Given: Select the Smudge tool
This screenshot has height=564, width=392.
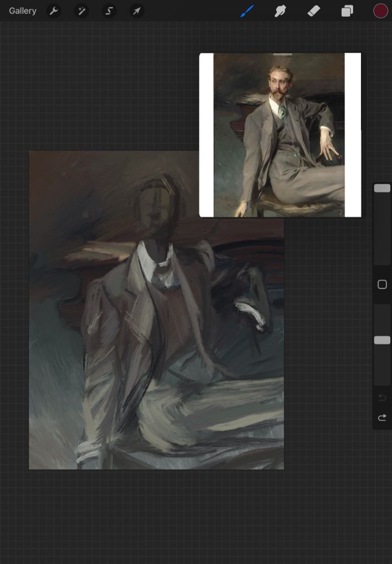Looking at the screenshot, I should coord(280,11).
